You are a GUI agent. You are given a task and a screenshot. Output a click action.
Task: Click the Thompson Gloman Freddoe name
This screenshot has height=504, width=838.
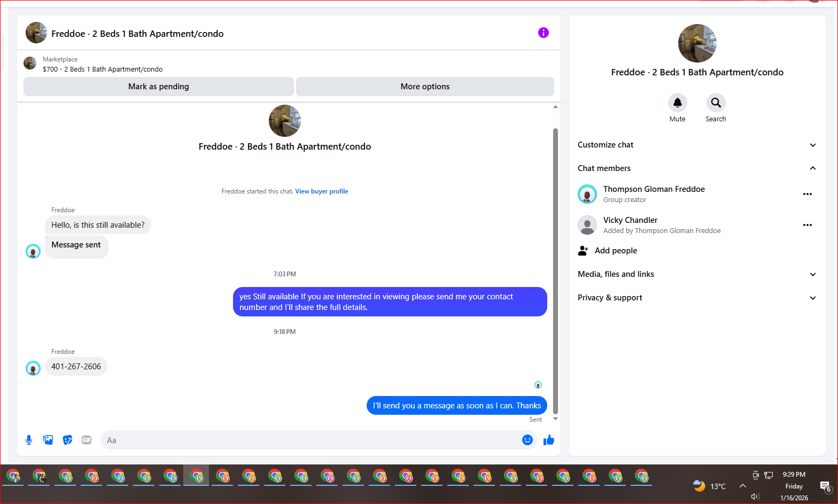(x=654, y=189)
